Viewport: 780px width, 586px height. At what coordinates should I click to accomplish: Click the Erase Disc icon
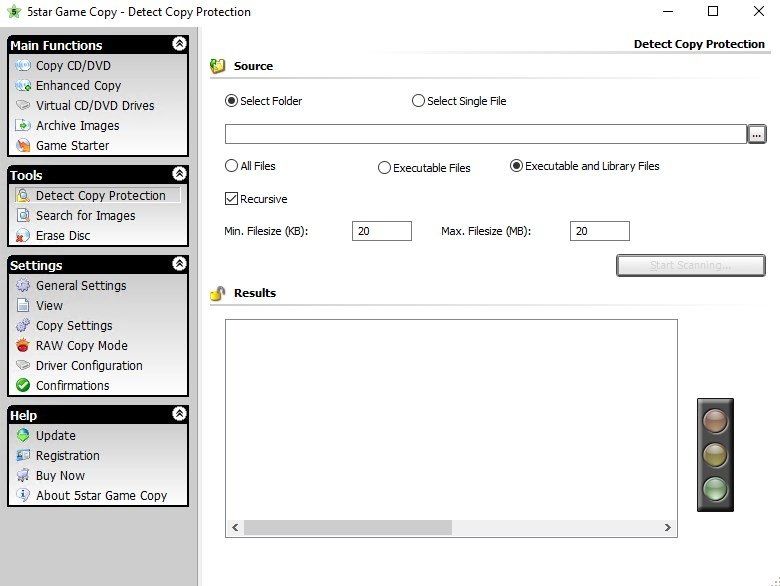point(23,236)
